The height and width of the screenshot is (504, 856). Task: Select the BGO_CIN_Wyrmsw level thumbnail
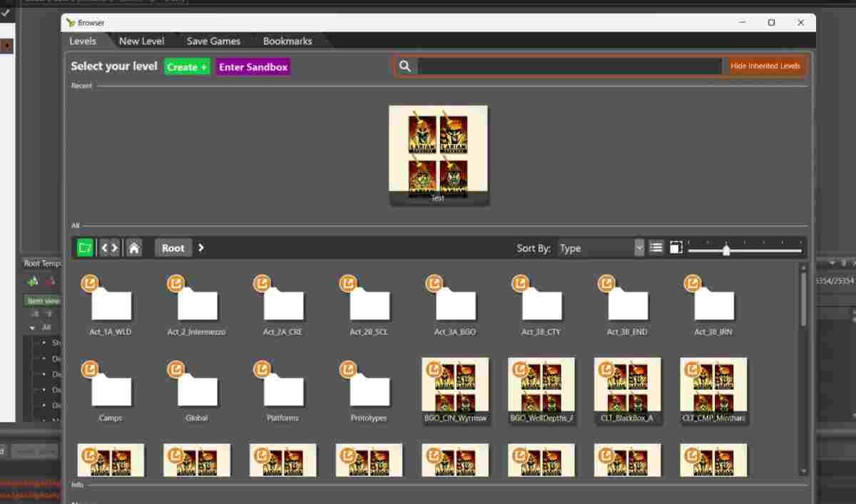pos(455,391)
